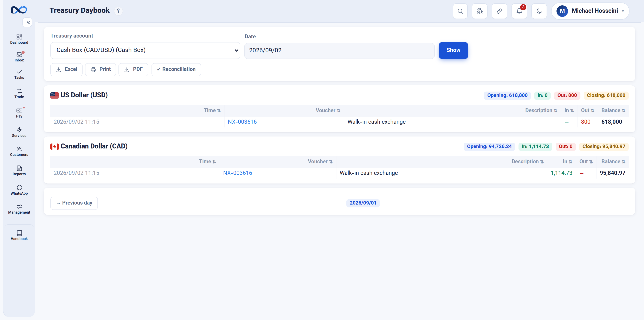This screenshot has width=644, height=320.
Task: Click the link chain icon
Action: pyautogui.click(x=499, y=11)
